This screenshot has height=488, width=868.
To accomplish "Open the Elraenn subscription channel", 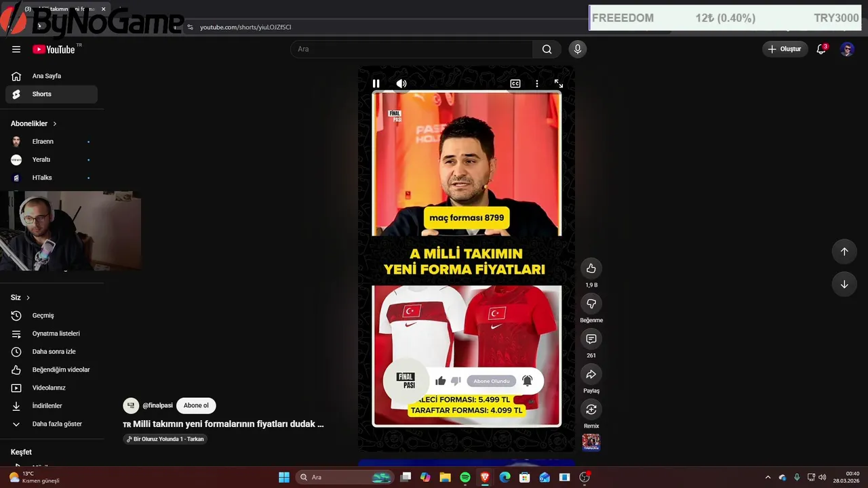I will click(52, 142).
